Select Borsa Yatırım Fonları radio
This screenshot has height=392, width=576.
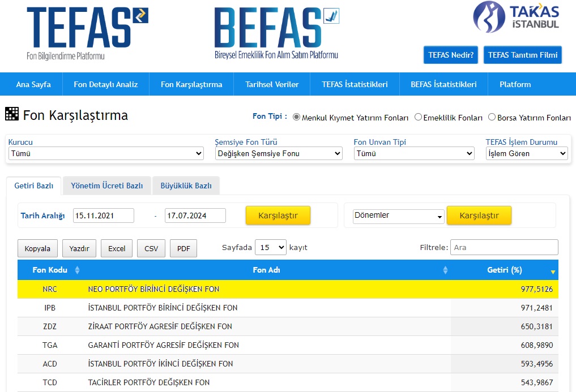tap(492, 117)
